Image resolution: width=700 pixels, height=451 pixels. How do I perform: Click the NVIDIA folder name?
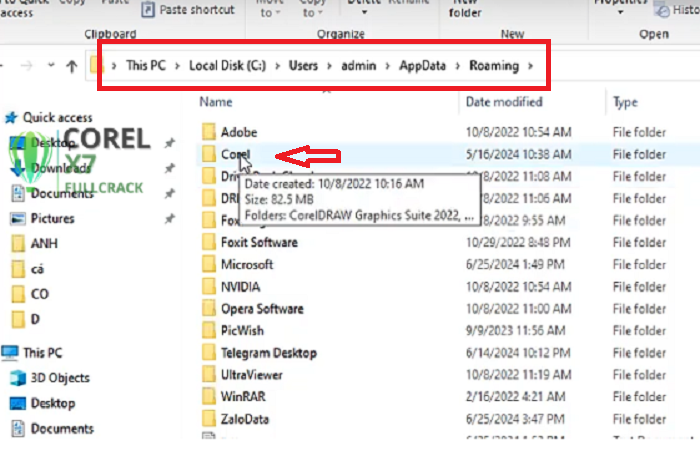241,287
